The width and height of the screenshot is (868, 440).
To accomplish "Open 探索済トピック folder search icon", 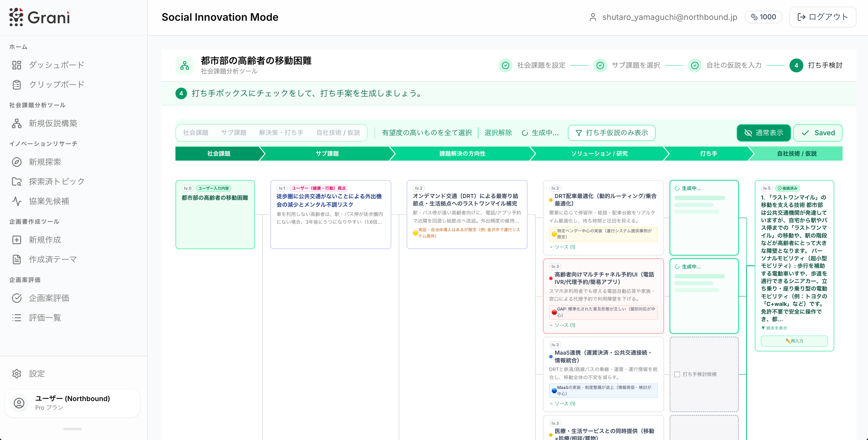I will click(x=16, y=181).
